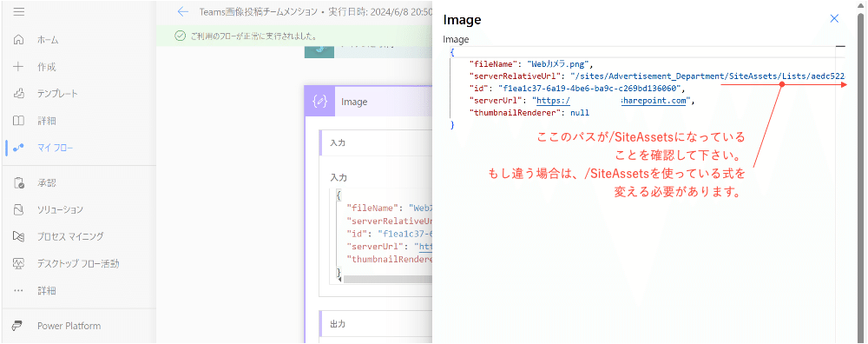Open the hamburger navigation menu

[19, 11]
